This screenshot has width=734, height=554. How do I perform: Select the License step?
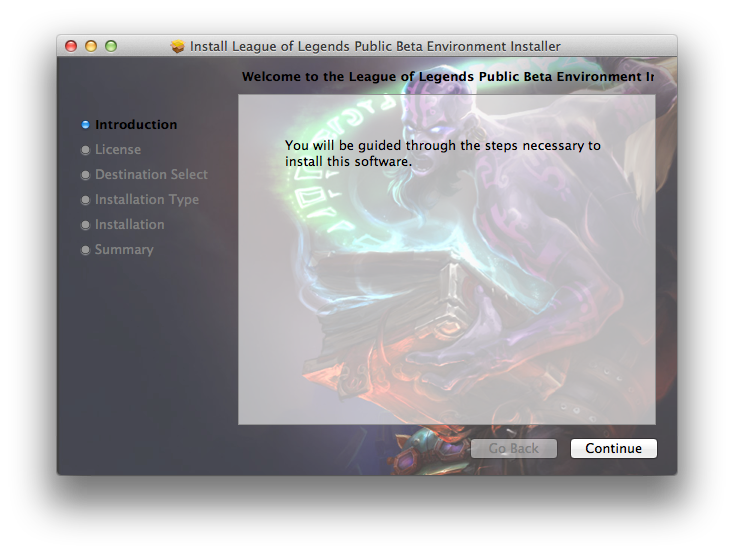point(118,149)
